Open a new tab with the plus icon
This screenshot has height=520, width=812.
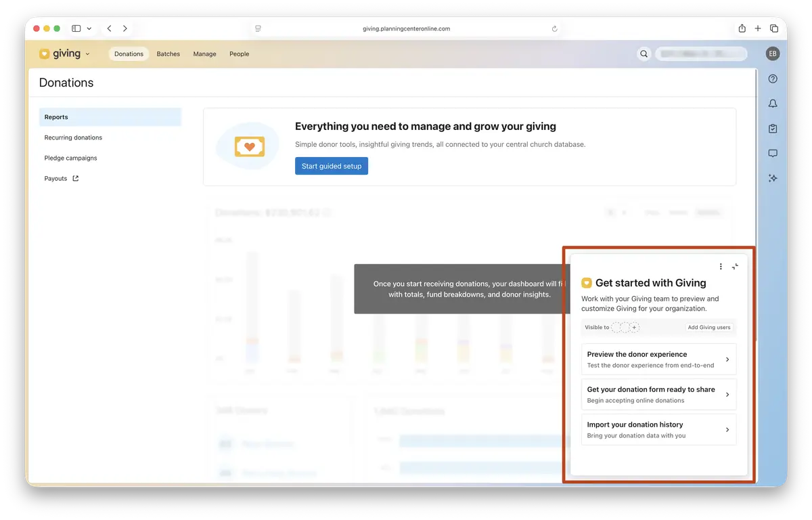tap(758, 28)
